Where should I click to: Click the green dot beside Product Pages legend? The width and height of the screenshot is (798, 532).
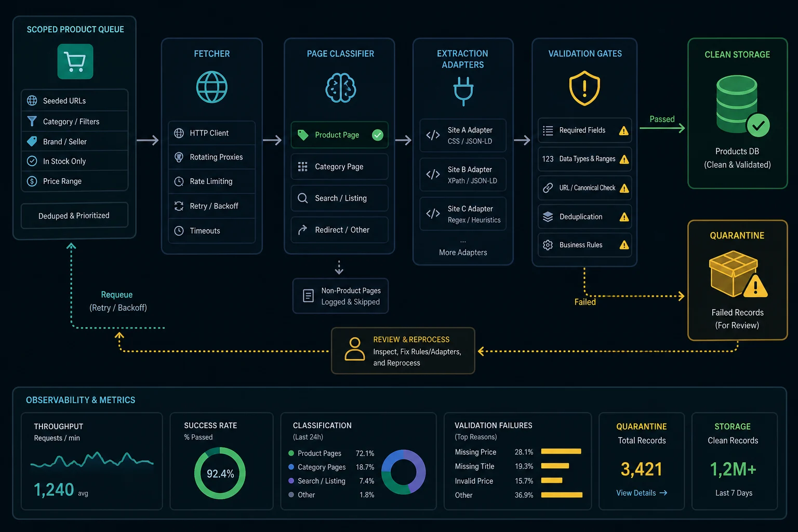pyautogui.click(x=291, y=453)
